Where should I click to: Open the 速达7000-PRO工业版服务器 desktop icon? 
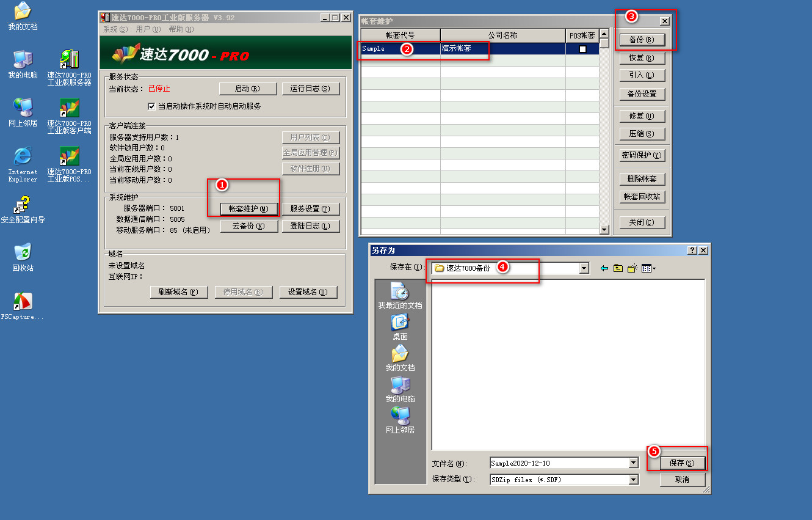[69, 60]
